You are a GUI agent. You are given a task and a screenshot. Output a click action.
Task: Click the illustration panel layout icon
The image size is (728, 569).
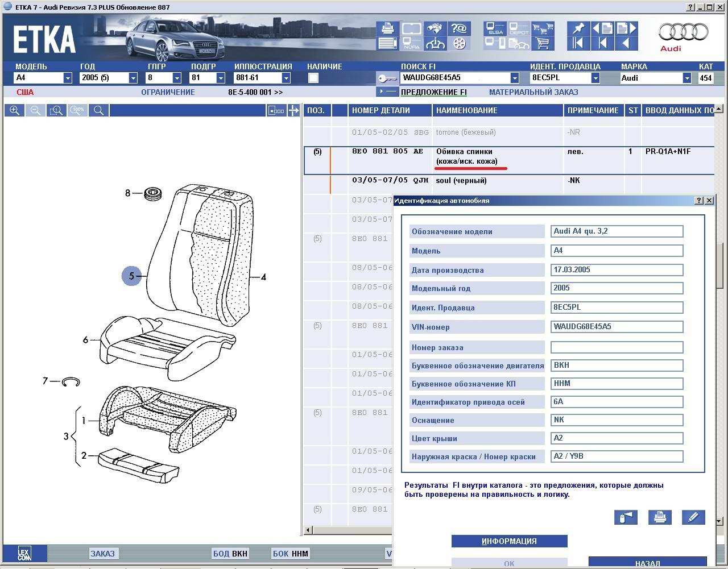(276, 110)
